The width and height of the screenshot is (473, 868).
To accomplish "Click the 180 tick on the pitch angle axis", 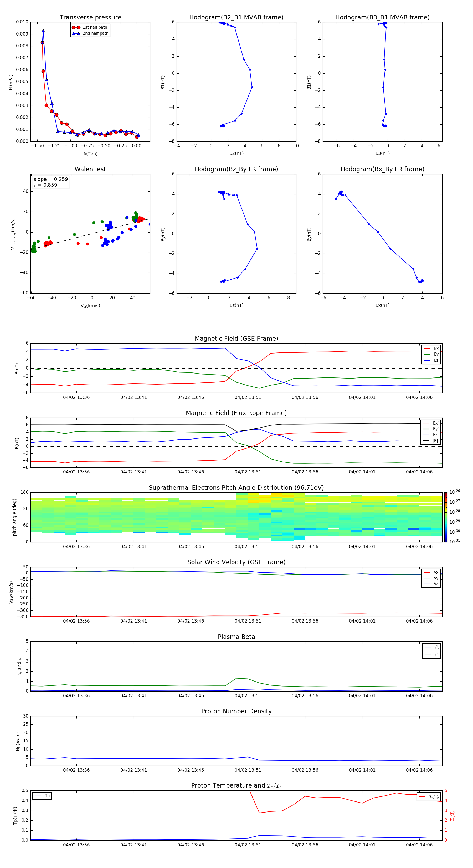I will (25, 492).
